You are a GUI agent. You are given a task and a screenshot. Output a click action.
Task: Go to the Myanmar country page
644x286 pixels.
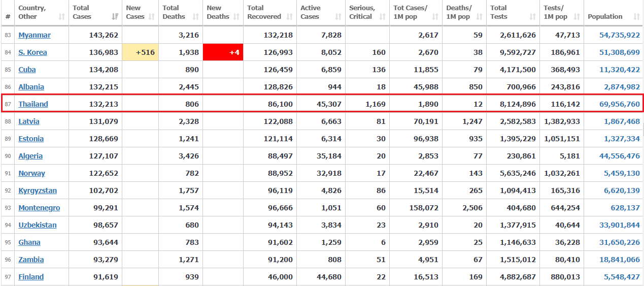pos(35,35)
